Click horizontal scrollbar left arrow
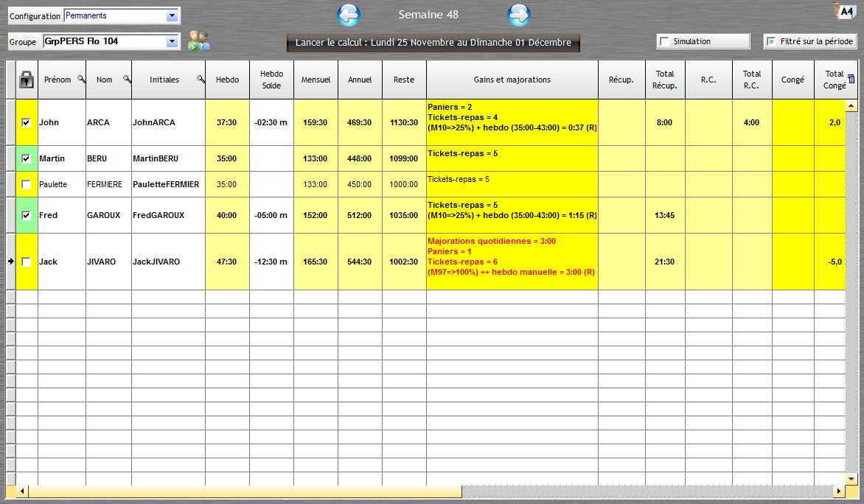 click(x=23, y=491)
